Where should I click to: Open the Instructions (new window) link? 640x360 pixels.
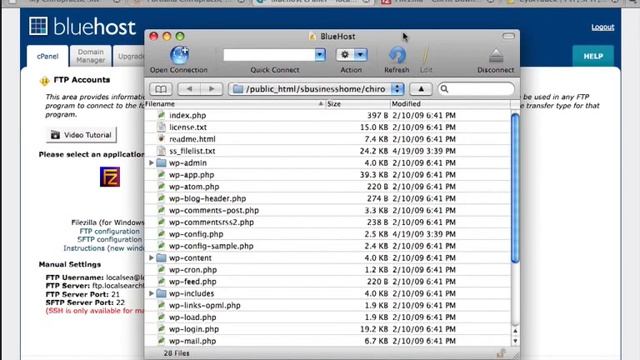104,248
